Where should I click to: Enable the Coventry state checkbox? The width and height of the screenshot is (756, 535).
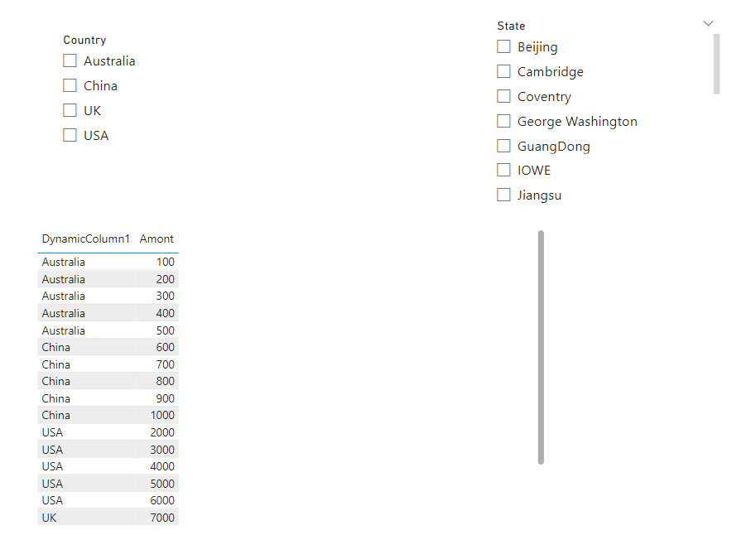pyautogui.click(x=503, y=96)
